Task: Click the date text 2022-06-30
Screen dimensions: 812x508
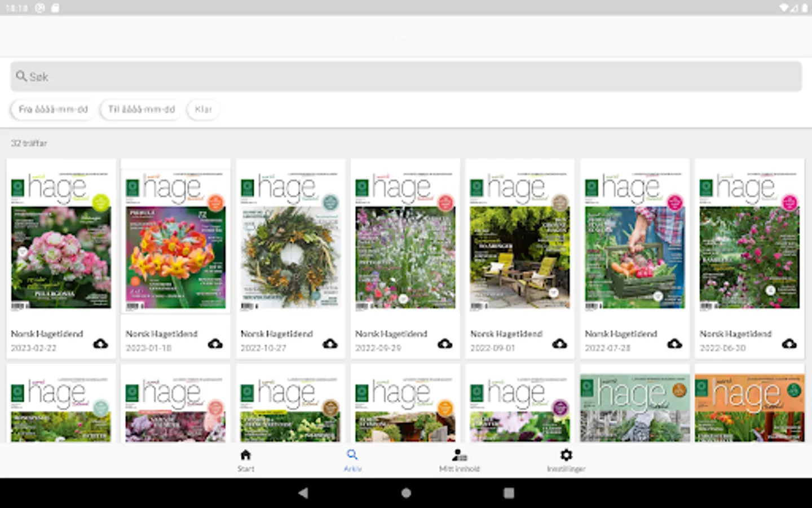Action: pyautogui.click(x=722, y=348)
